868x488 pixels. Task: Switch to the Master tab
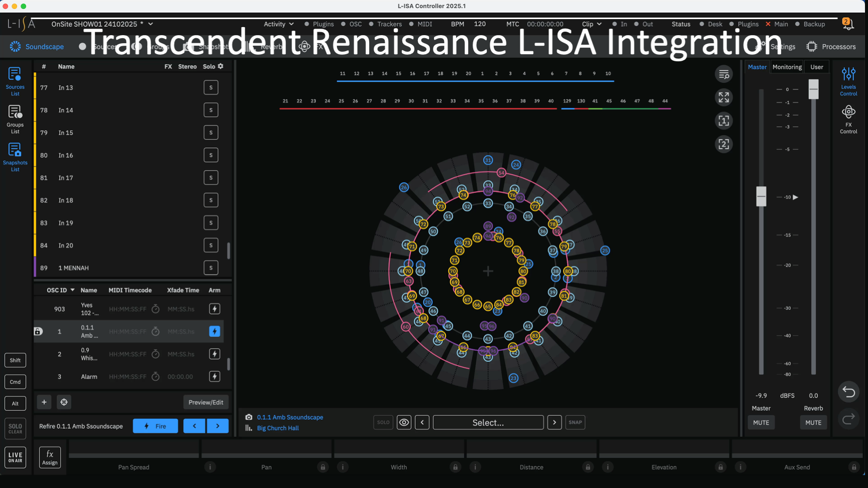point(757,67)
